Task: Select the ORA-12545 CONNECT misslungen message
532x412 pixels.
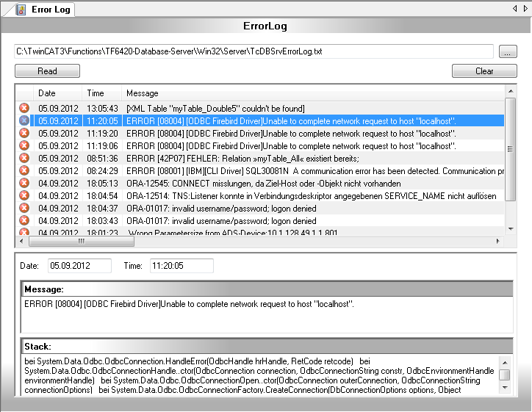Action: (264, 184)
